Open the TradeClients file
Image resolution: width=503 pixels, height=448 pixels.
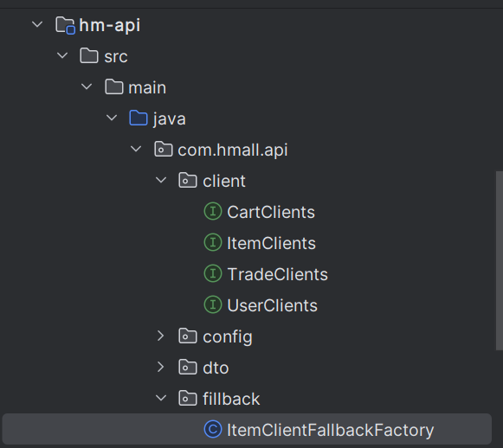[x=278, y=274]
